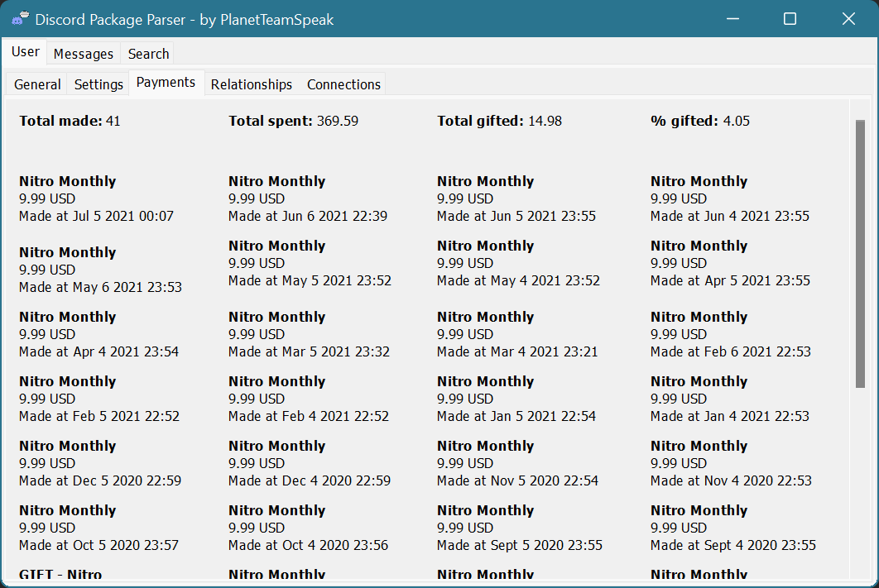
Task: Select 'Made at Feb 4 2021 22:52'
Action: (309, 416)
